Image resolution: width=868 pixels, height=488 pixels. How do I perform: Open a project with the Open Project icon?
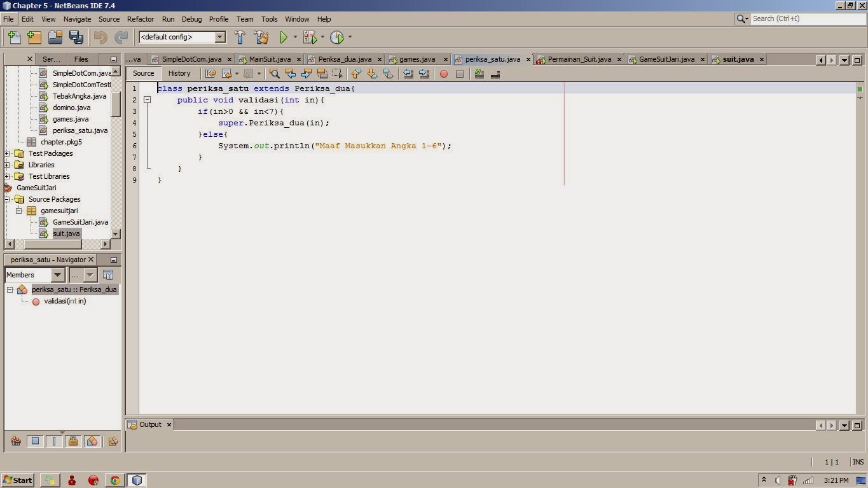[55, 37]
